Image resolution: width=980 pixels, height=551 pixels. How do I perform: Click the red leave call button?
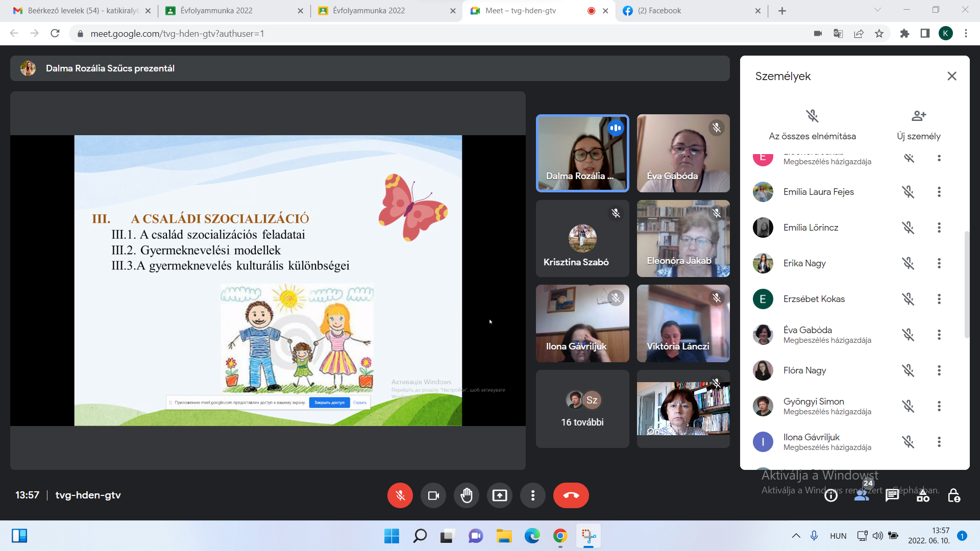coord(571,495)
